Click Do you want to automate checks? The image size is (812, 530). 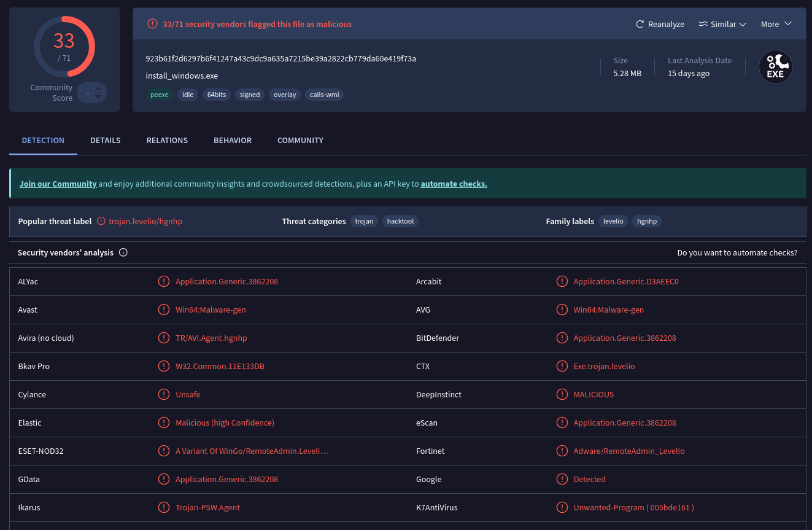(x=737, y=252)
